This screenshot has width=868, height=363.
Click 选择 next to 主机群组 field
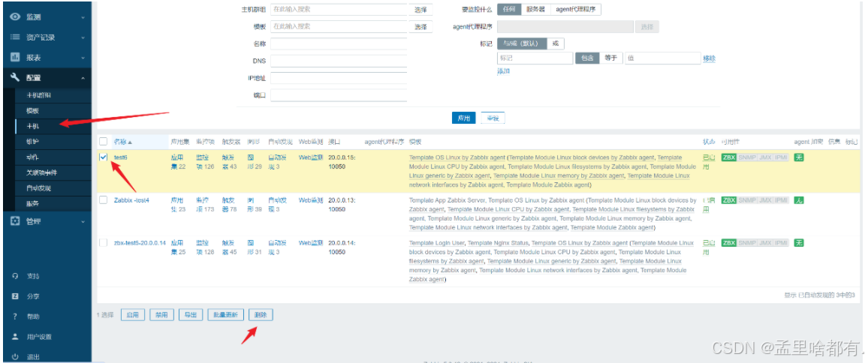420,10
